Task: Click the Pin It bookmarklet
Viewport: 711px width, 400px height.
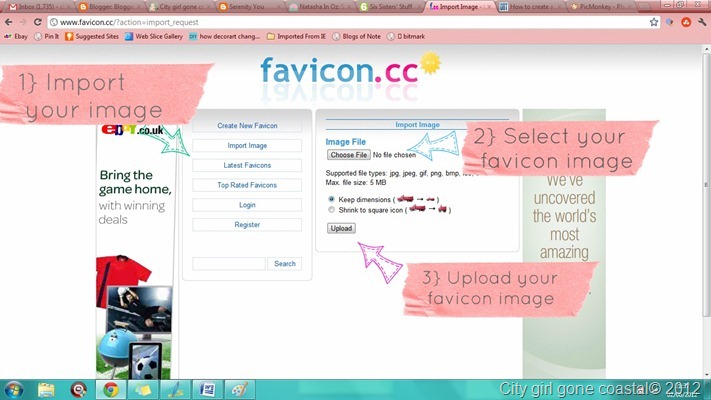Action: (x=47, y=36)
